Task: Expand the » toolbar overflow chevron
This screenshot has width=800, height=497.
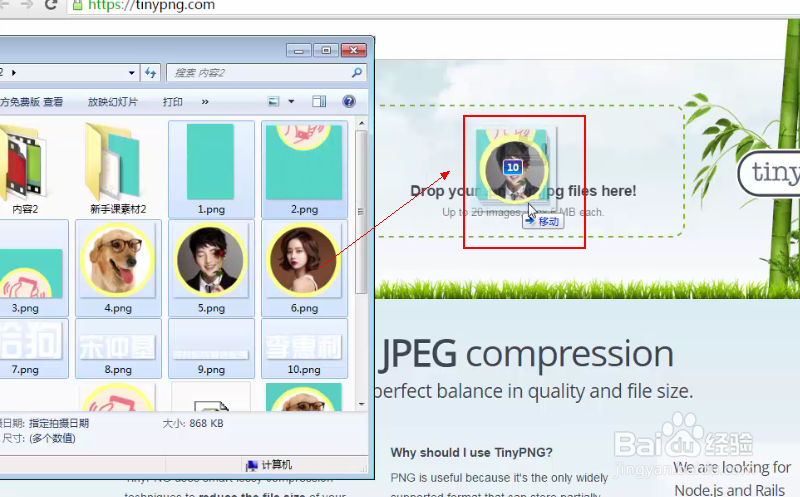Action: point(205,102)
